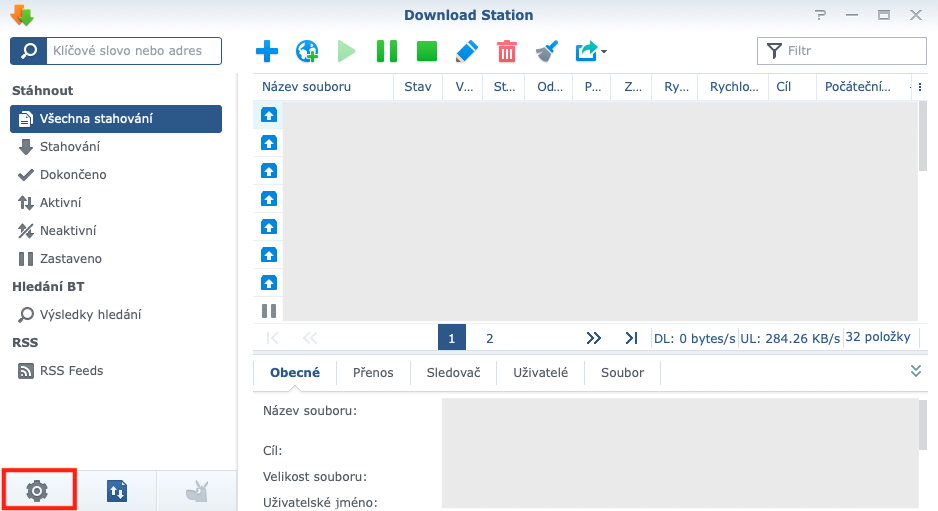Click the eMule donkey icon
Image resolution: width=938 pixels, height=511 pixels.
[x=197, y=491]
